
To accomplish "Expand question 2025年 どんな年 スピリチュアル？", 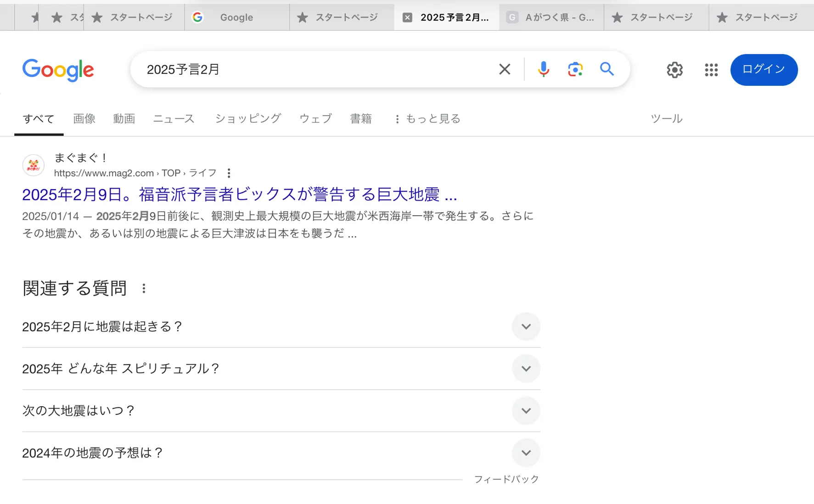I will (x=281, y=369).
